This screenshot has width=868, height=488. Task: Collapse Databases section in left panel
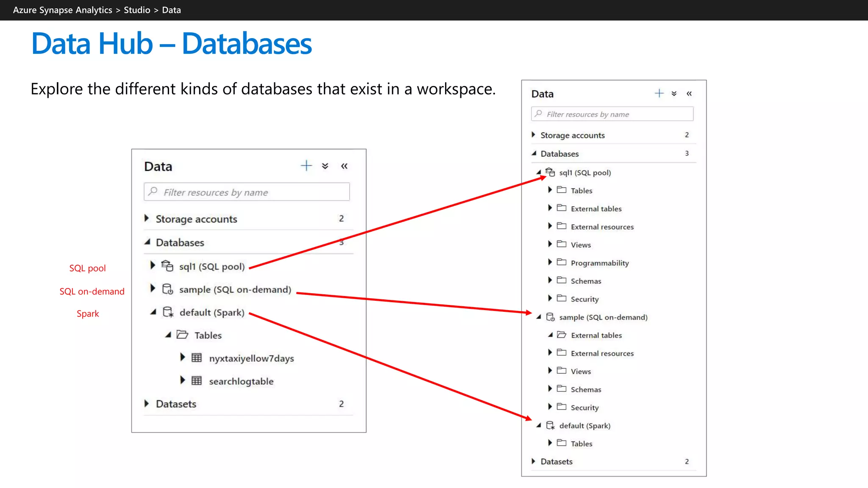point(147,242)
